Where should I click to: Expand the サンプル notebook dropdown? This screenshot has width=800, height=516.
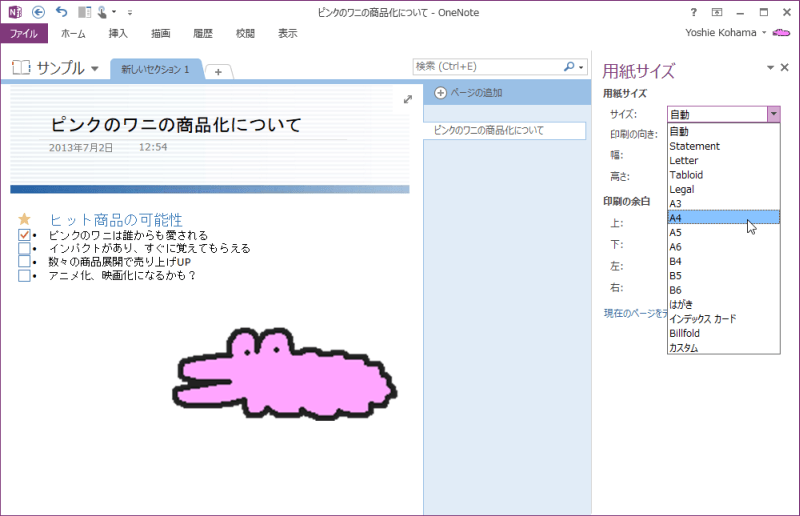(95, 68)
